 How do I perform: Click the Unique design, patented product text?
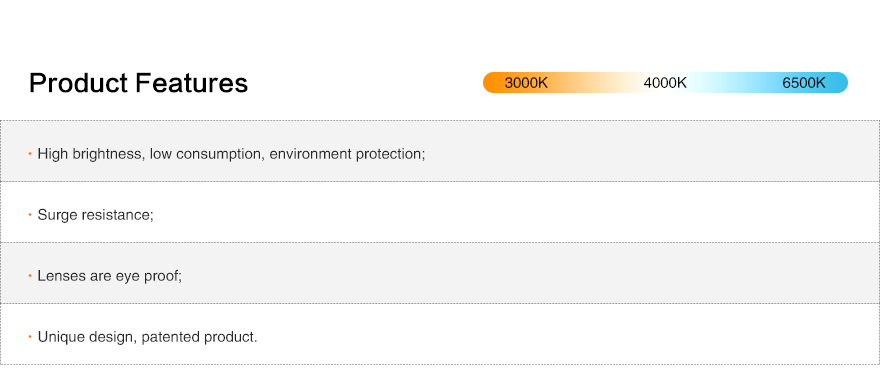[x=147, y=337]
